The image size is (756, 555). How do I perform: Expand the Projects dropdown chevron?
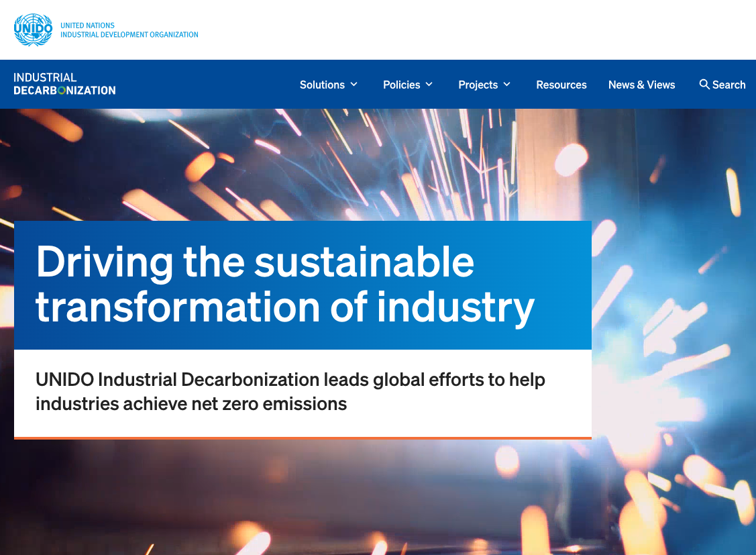coord(508,85)
